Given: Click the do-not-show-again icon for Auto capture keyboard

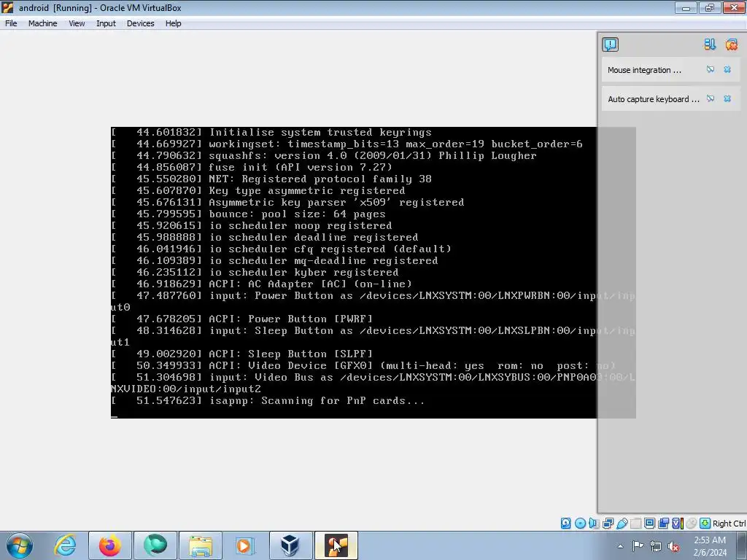Looking at the screenshot, I should 711,98.
